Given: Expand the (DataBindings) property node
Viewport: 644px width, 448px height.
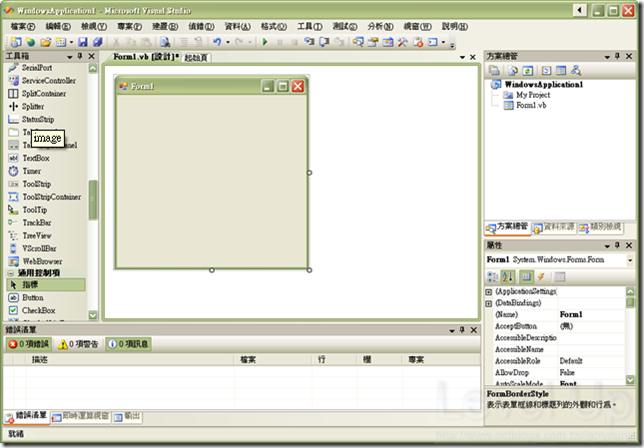Looking at the screenshot, I should point(489,303).
